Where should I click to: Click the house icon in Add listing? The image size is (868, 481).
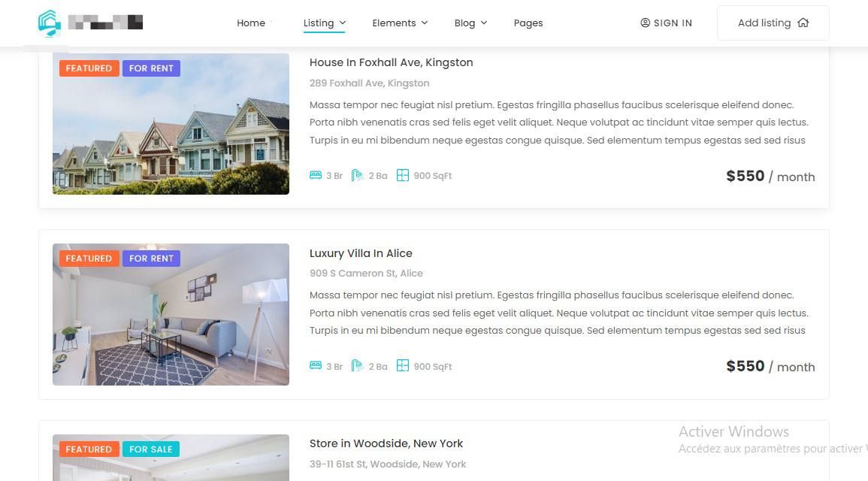tap(803, 23)
